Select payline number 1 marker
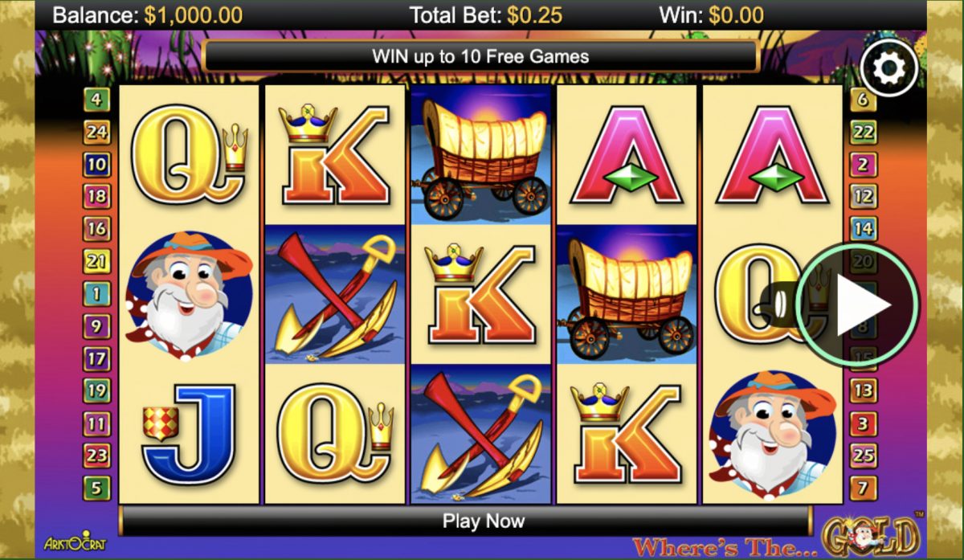The width and height of the screenshot is (964, 560). (x=96, y=294)
